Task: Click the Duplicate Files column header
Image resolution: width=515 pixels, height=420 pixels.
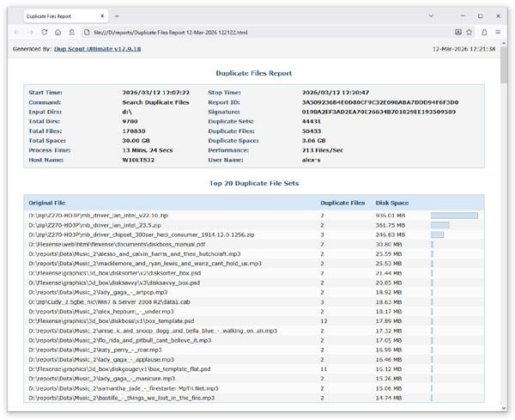Action: (342, 203)
